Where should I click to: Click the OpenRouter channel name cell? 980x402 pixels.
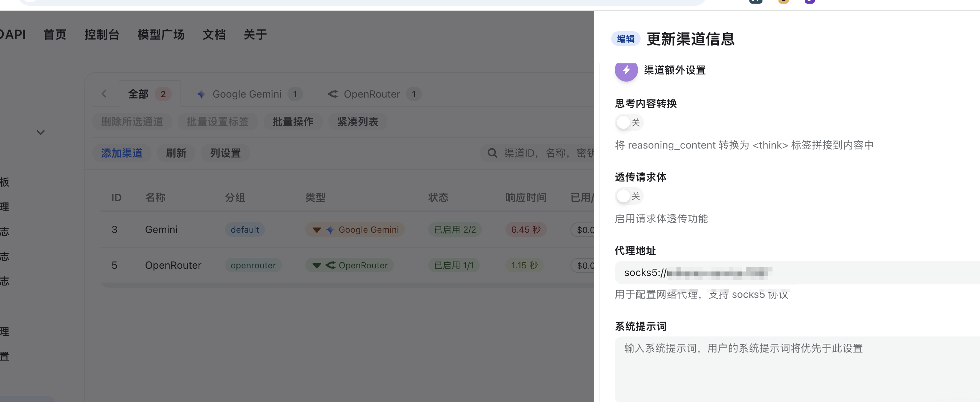[173, 265]
